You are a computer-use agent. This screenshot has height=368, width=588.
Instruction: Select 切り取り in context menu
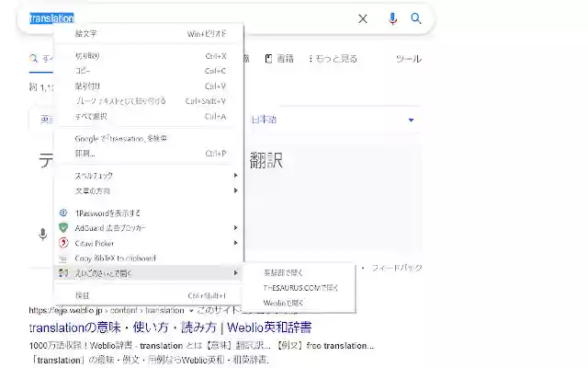149,56
